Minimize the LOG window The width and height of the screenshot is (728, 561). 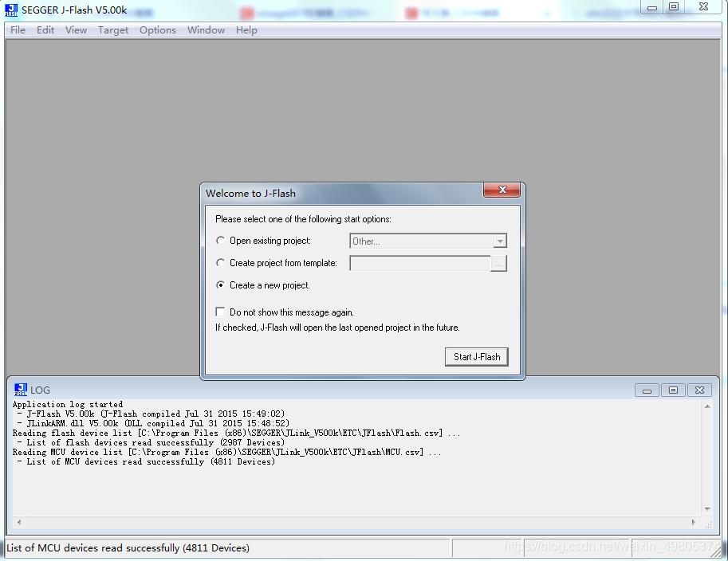point(647,390)
